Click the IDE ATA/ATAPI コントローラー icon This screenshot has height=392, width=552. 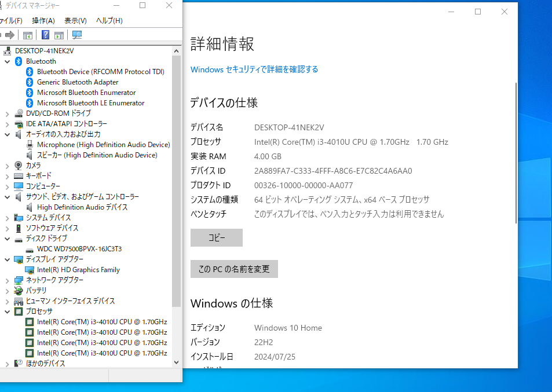click(19, 124)
